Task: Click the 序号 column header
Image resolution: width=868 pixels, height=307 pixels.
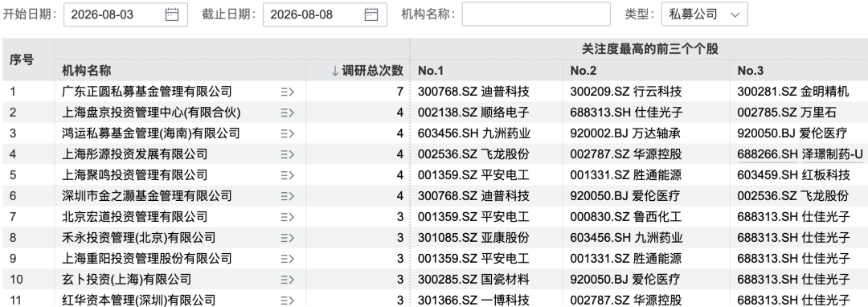Action: click(x=21, y=59)
